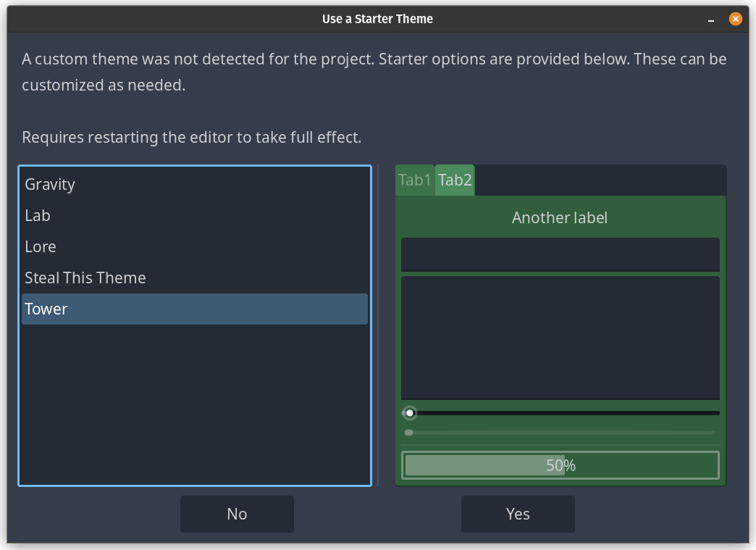
Task: Confirm with the Yes button
Action: [x=518, y=514]
